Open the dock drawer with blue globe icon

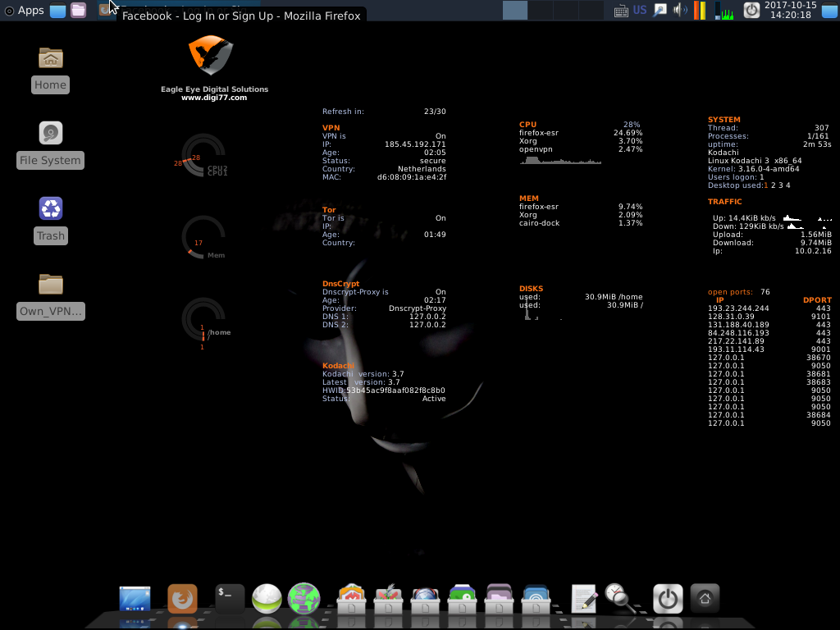[x=426, y=599]
